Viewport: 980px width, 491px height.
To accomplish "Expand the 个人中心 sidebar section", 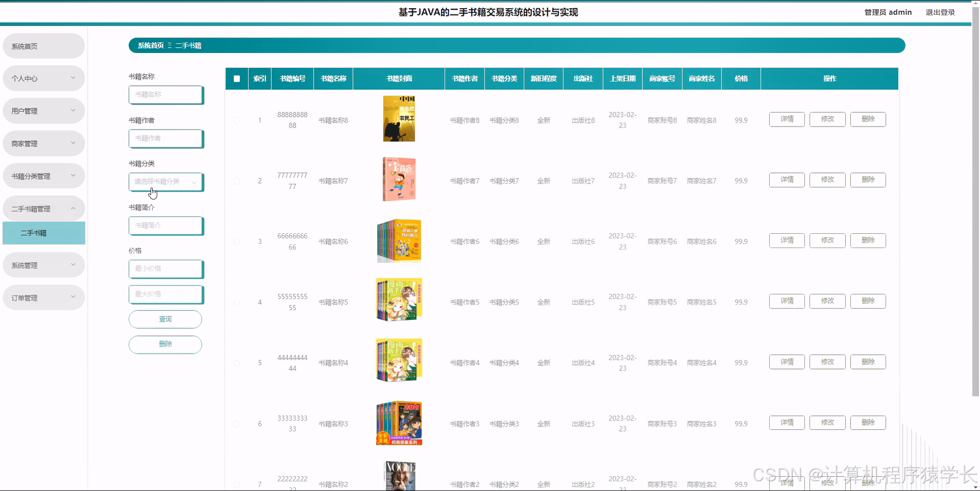I will click(x=43, y=78).
